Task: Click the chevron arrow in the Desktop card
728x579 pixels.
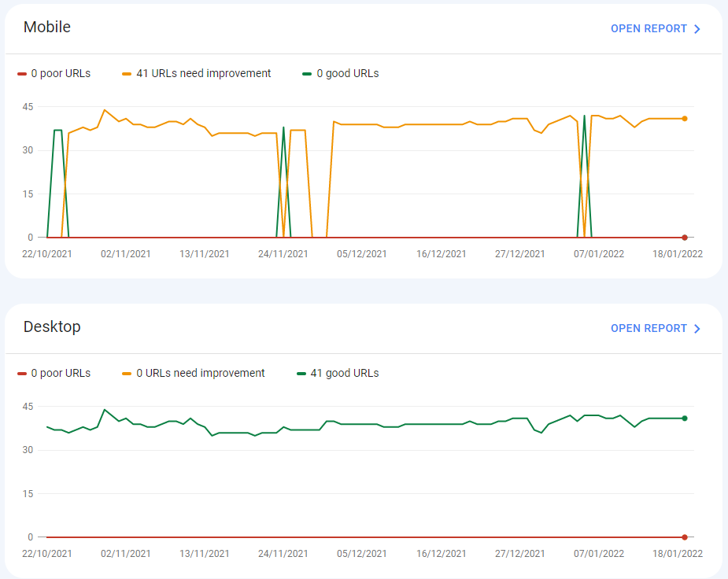Action: 697,329
